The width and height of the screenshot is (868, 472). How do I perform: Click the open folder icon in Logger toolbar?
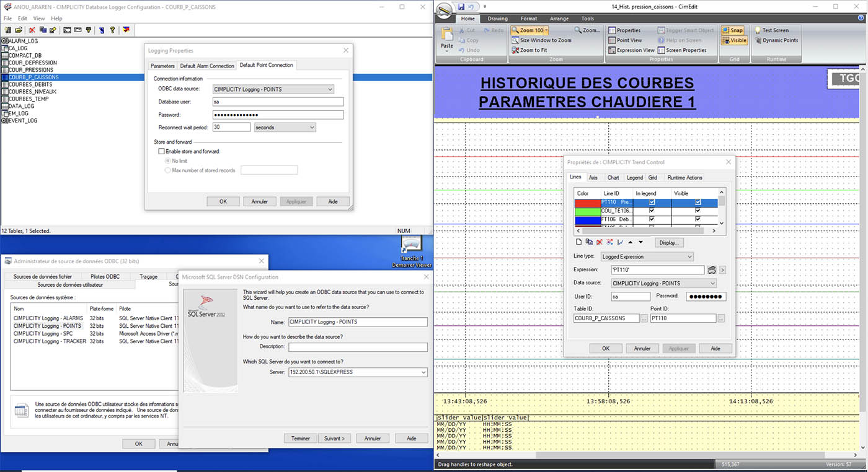tap(19, 30)
